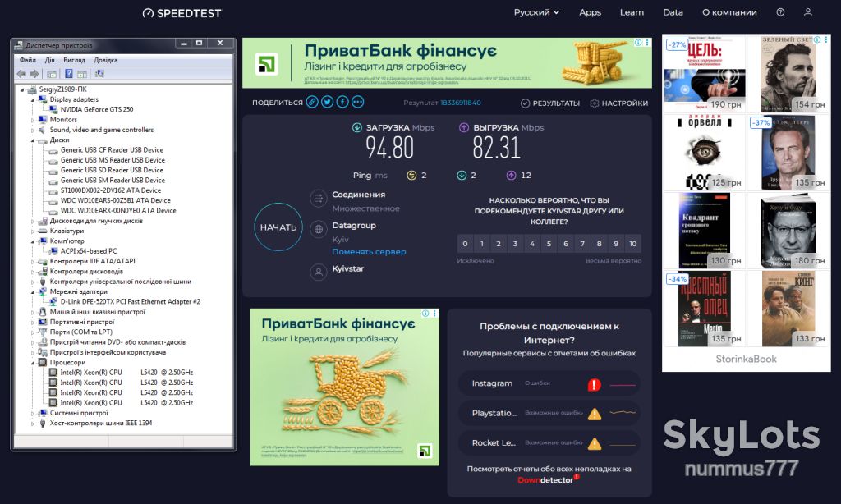Click the Speedtest logo
841x504 pixels.
pyautogui.click(x=182, y=13)
